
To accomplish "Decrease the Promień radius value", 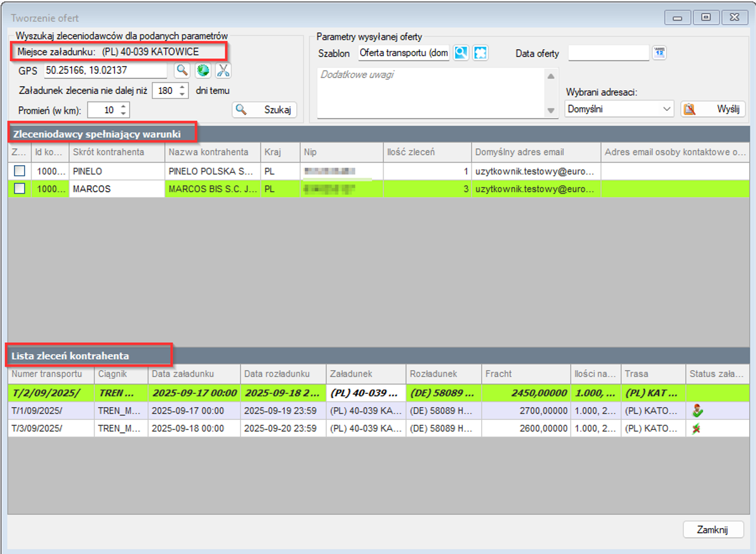I will pyautogui.click(x=124, y=113).
